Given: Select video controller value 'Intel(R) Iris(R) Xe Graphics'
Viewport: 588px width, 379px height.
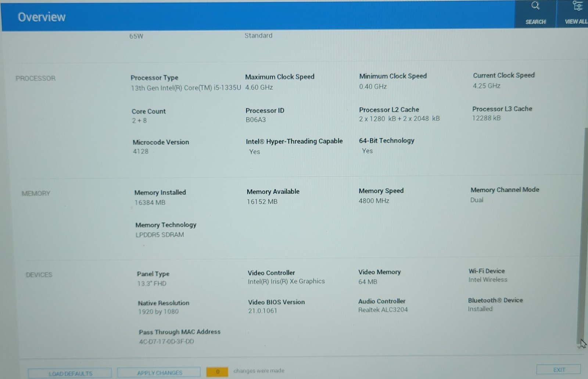Looking at the screenshot, I should (286, 281).
